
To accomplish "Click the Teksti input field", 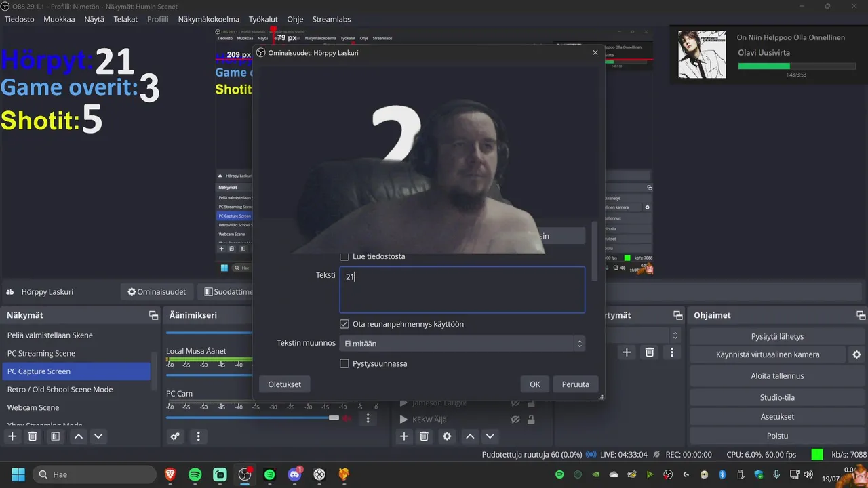I will pos(462,290).
